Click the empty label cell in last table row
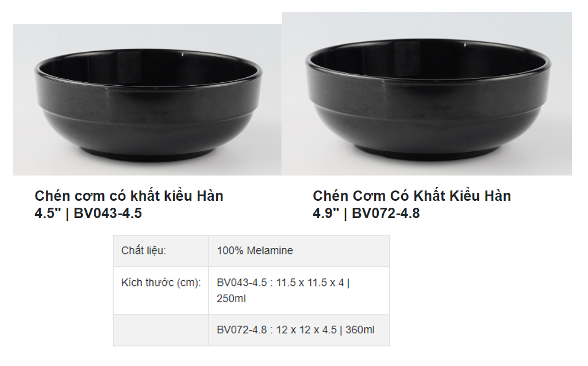This screenshot has height=366, width=588. (160, 330)
